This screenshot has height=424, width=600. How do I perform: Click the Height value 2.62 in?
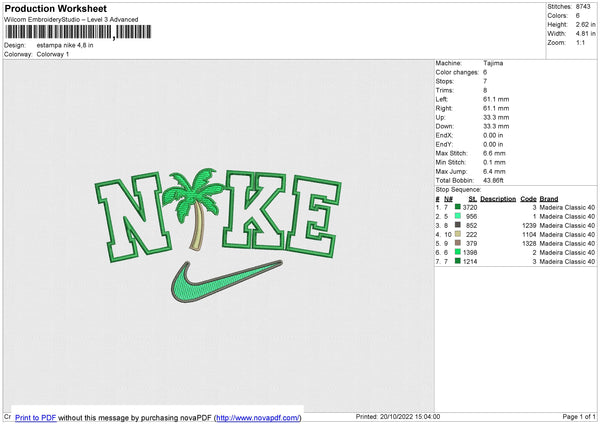click(x=585, y=24)
